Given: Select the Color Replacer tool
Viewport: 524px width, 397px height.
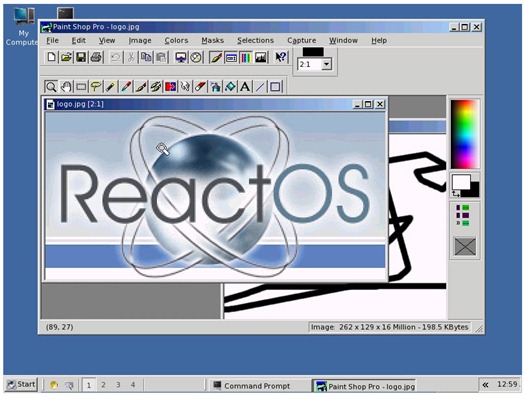Looking at the screenshot, I should tap(170, 87).
